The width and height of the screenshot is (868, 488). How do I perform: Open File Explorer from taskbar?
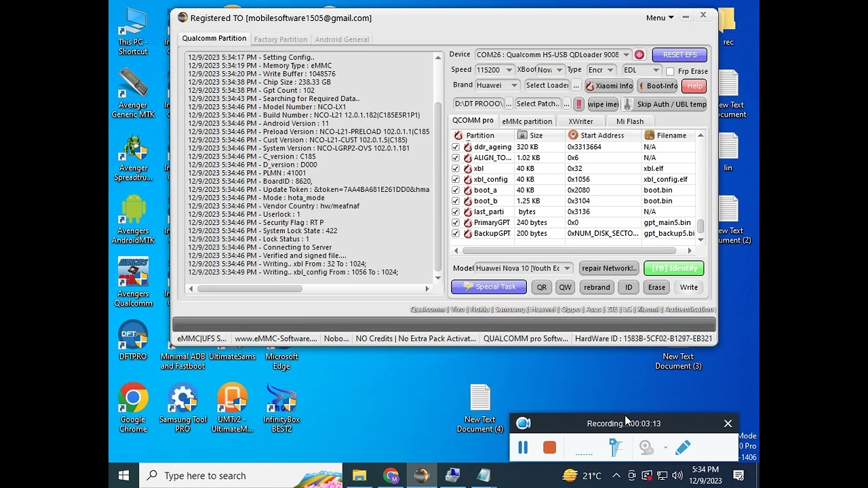coord(359,476)
